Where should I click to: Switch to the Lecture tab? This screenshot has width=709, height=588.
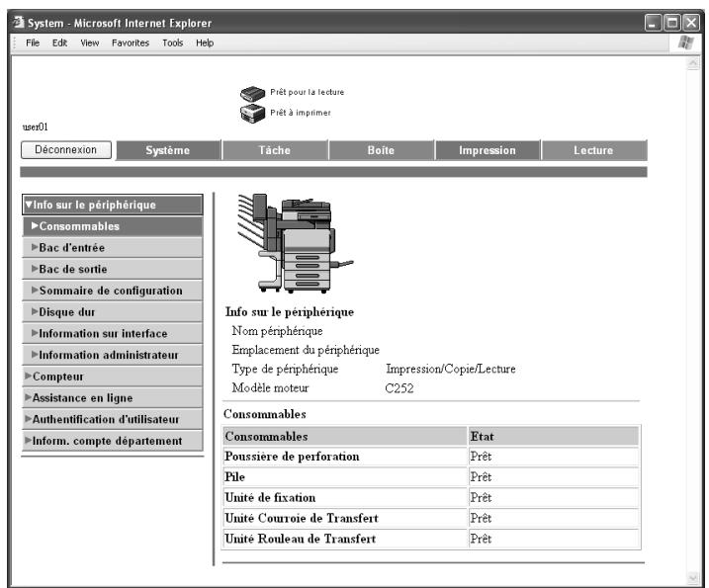click(593, 150)
